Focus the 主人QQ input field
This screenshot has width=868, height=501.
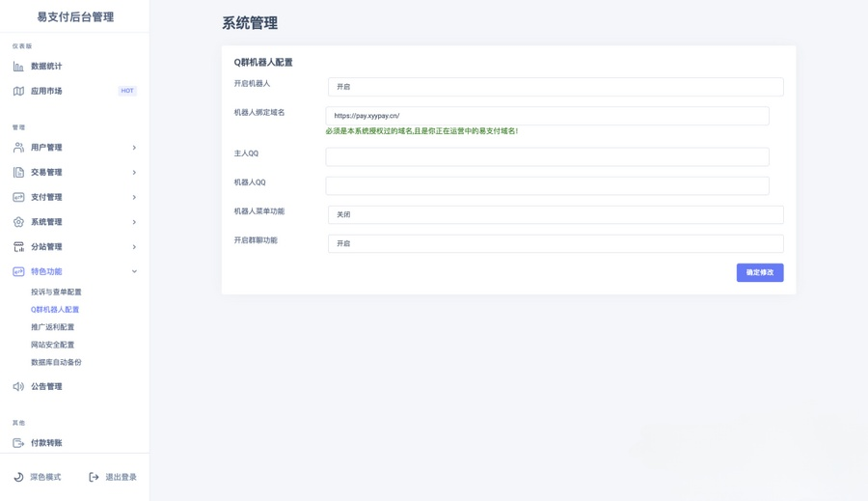tap(548, 156)
